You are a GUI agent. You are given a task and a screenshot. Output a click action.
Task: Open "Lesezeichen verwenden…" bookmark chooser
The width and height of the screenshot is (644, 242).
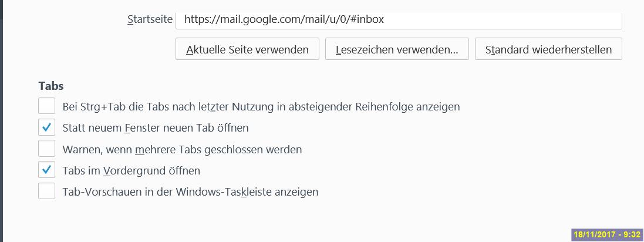(x=397, y=49)
